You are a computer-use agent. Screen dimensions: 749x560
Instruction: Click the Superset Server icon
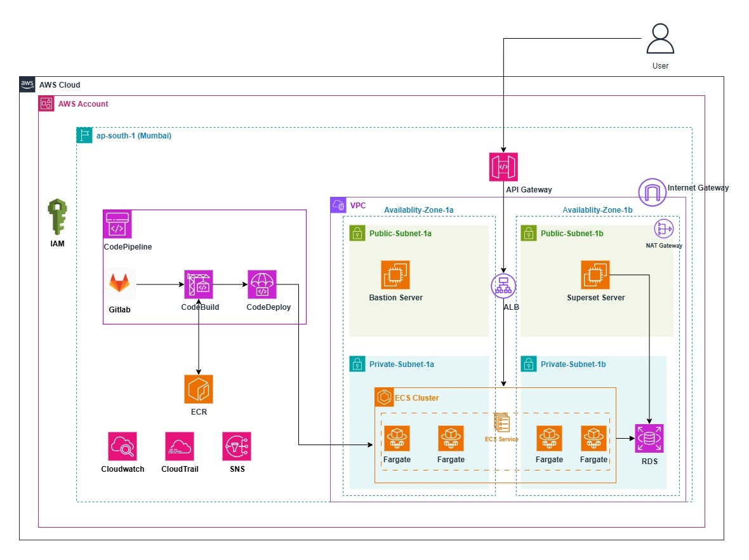click(x=595, y=275)
